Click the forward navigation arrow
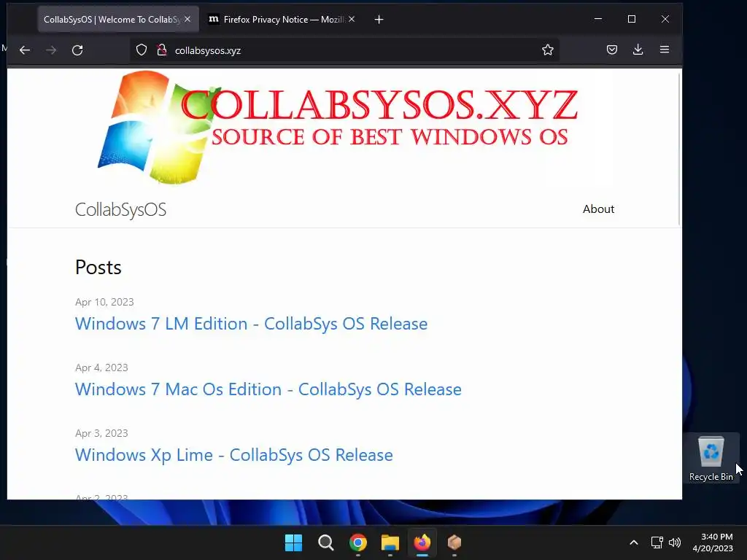Screen dimensions: 747x560 [51, 50]
